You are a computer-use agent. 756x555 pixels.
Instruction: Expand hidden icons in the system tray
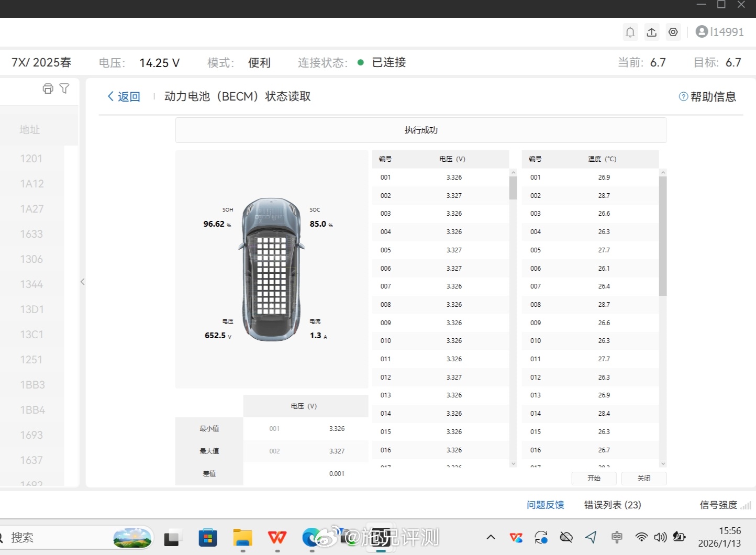pyautogui.click(x=491, y=537)
